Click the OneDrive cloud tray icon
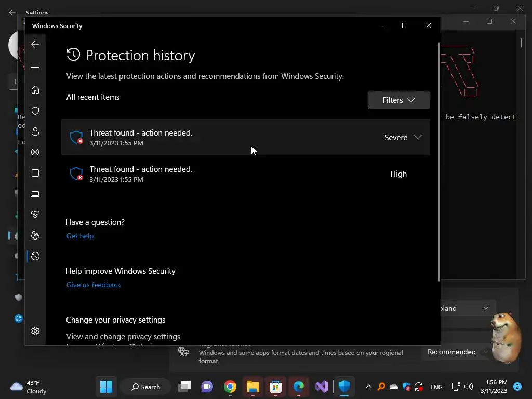Image resolution: width=532 pixels, height=399 pixels. 394,387
